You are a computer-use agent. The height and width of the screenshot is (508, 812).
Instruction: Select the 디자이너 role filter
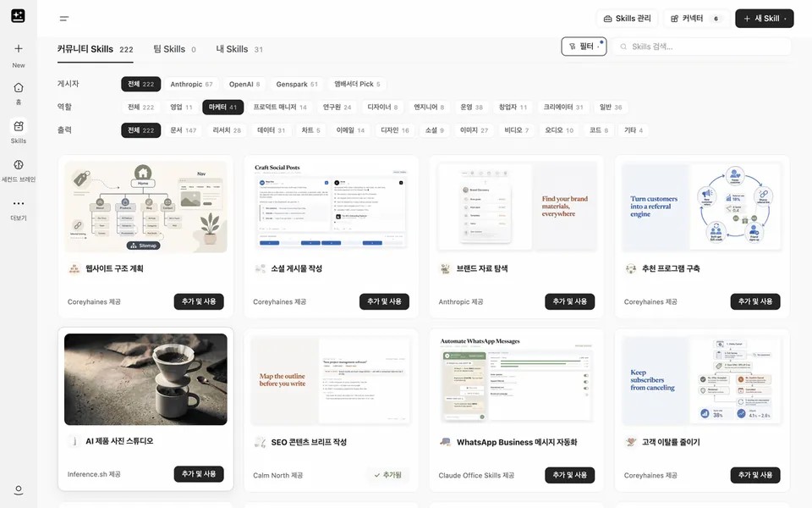point(382,108)
